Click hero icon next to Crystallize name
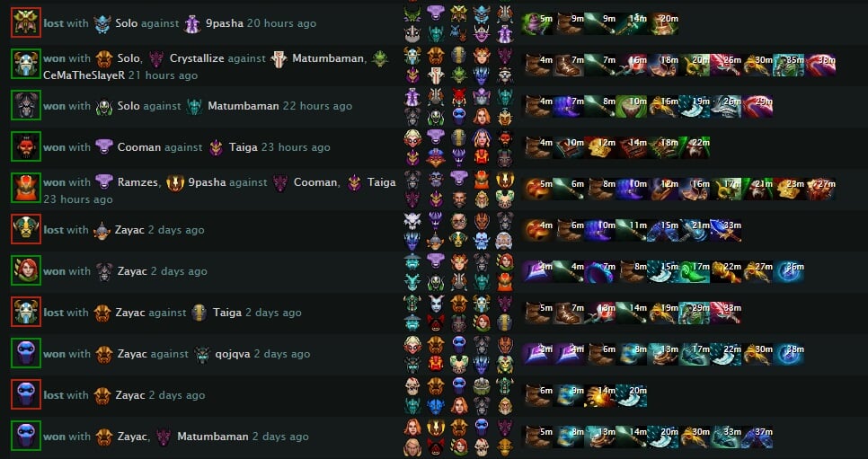 (156, 58)
